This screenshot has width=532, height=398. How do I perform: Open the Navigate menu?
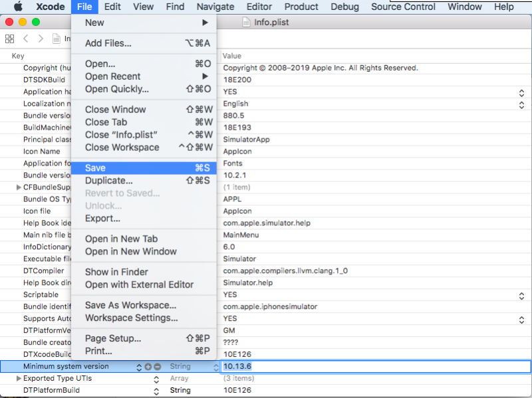pyautogui.click(x=215, y=7)
